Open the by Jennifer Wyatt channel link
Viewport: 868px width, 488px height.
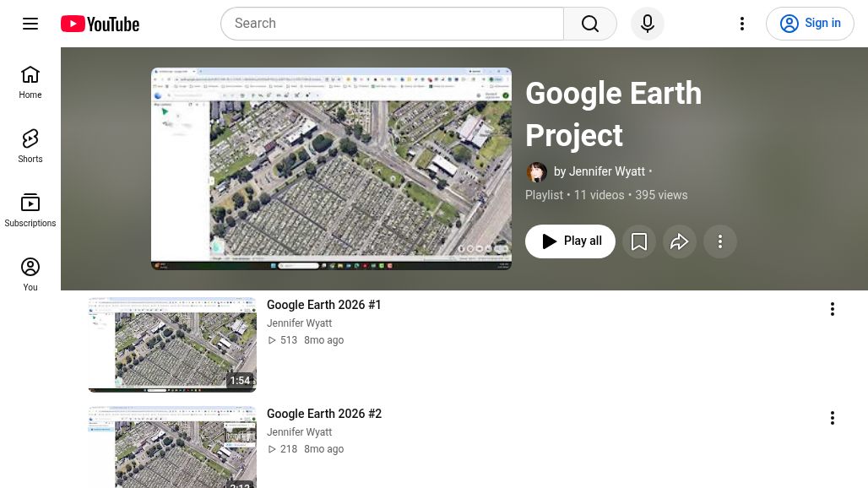pos(599,171)
